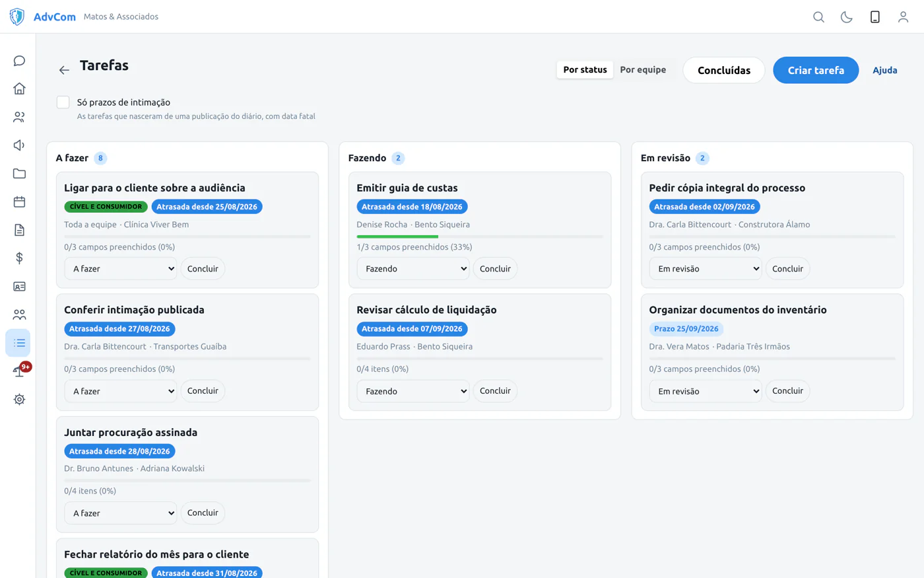
Task: Click the back arrow beside Tarefas
Action: click(x=64, y=70)
